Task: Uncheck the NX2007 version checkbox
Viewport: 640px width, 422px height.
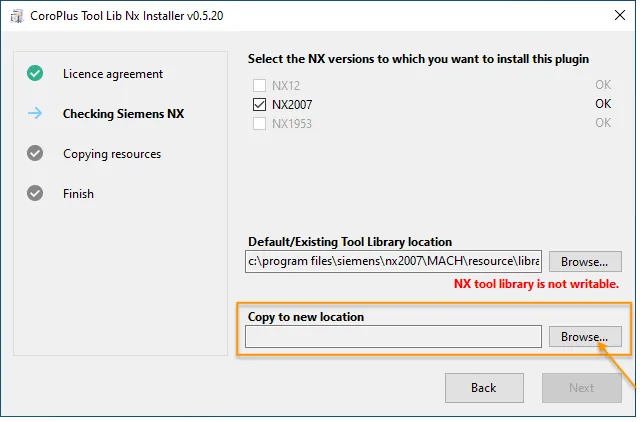Action: tap(260, 104)
